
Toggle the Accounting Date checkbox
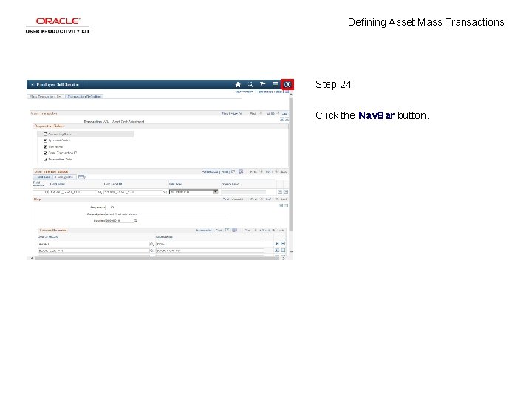point(45,134)
